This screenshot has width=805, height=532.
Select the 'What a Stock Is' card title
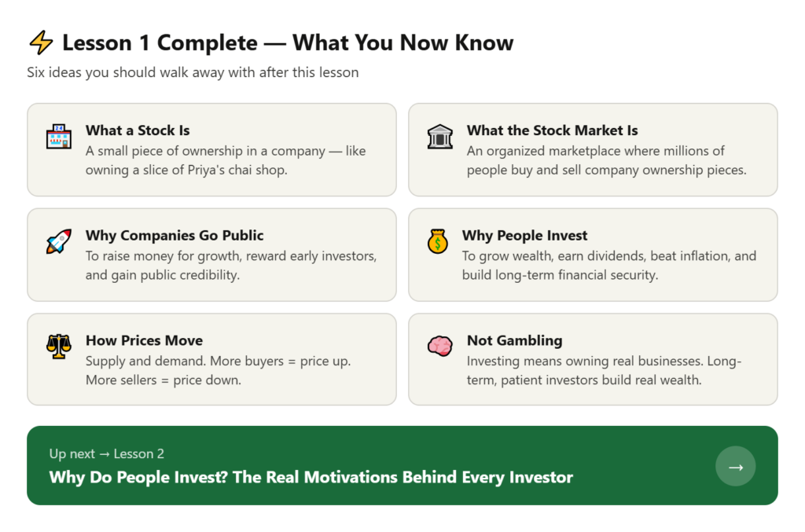click(138, 130)
